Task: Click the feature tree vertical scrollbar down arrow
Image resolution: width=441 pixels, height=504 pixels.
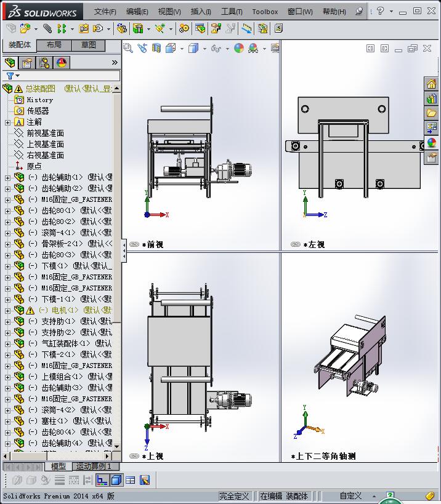Action: point(117,446)
